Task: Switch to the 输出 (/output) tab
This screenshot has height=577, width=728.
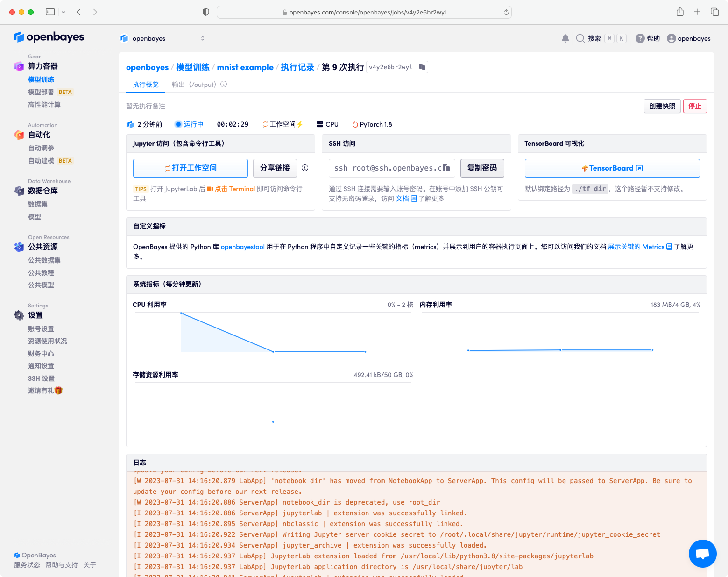Action: [x=194, y=85]
